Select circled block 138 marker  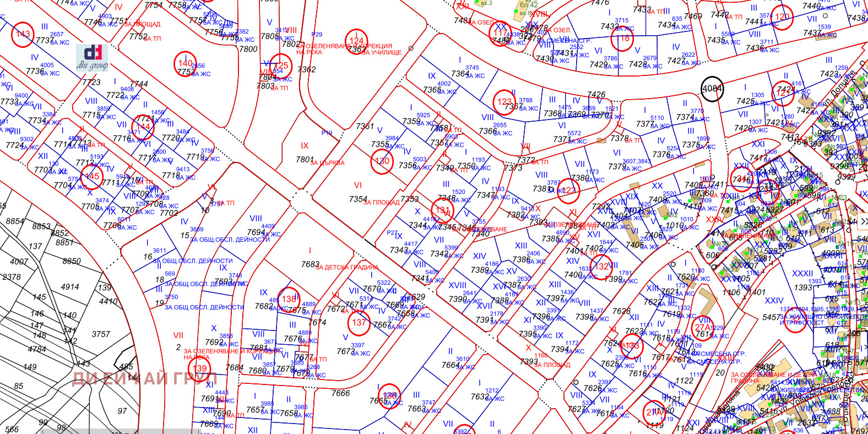[x=289, y=300]
